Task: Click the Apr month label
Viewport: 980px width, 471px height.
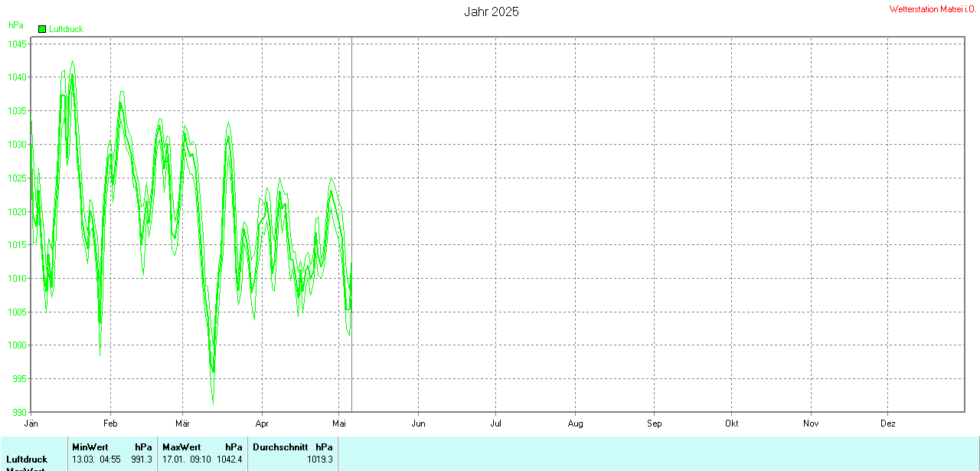Action: (x=262, y=423)
